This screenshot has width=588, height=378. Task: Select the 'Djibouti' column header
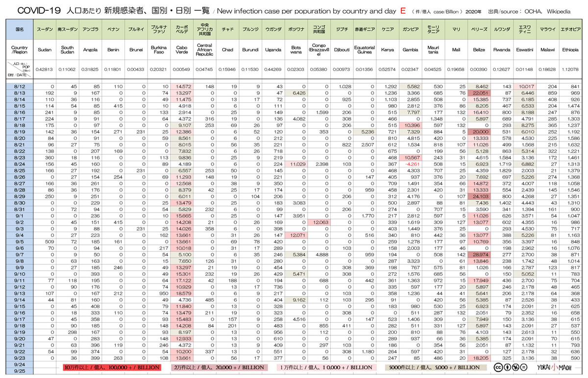(x=341, y=50)
